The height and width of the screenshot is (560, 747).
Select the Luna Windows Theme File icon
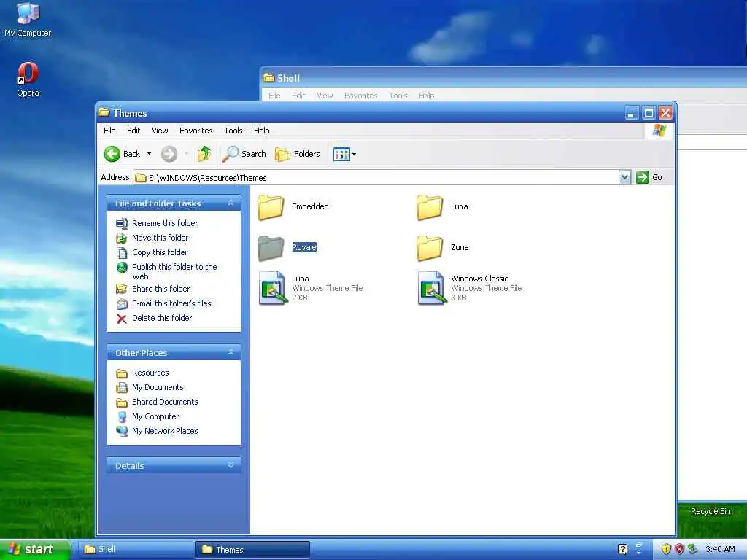(x=272, y=287)
